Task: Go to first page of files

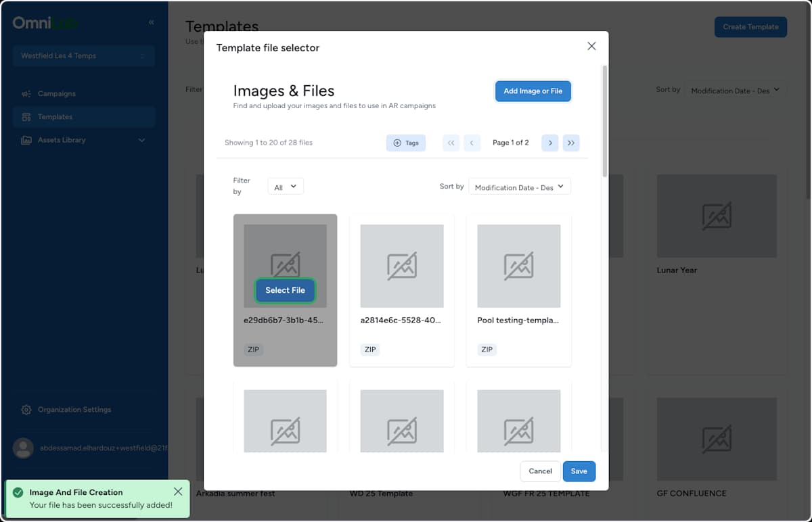Action: tap(451, 143)
